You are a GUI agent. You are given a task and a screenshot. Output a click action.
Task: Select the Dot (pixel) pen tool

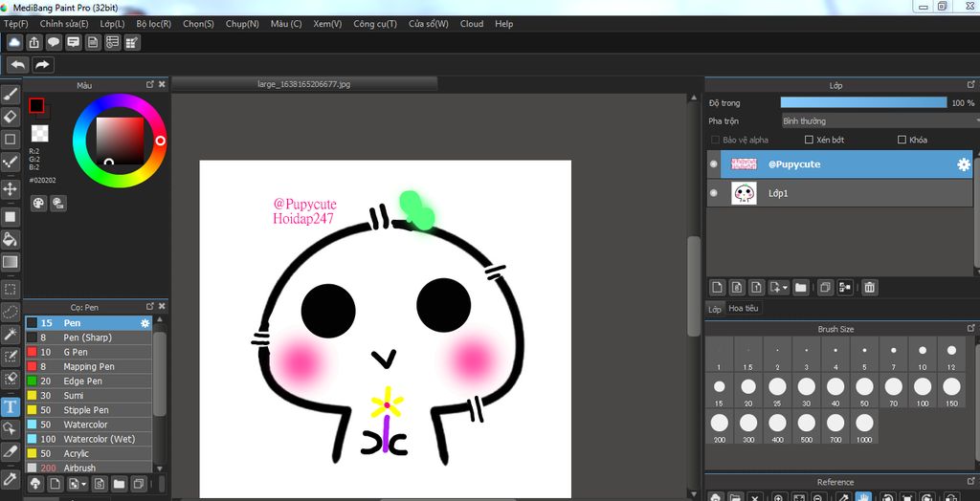coord(11,163)
